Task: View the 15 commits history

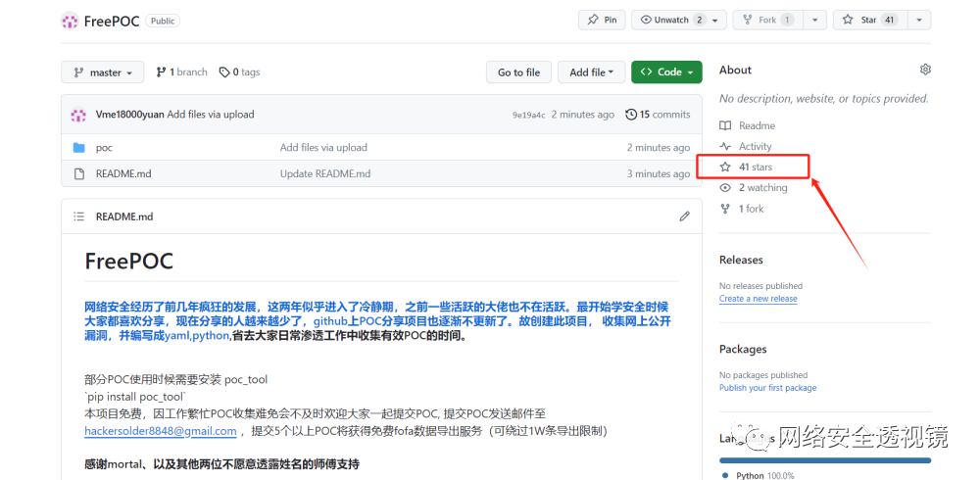Action: tap(658, 115)
